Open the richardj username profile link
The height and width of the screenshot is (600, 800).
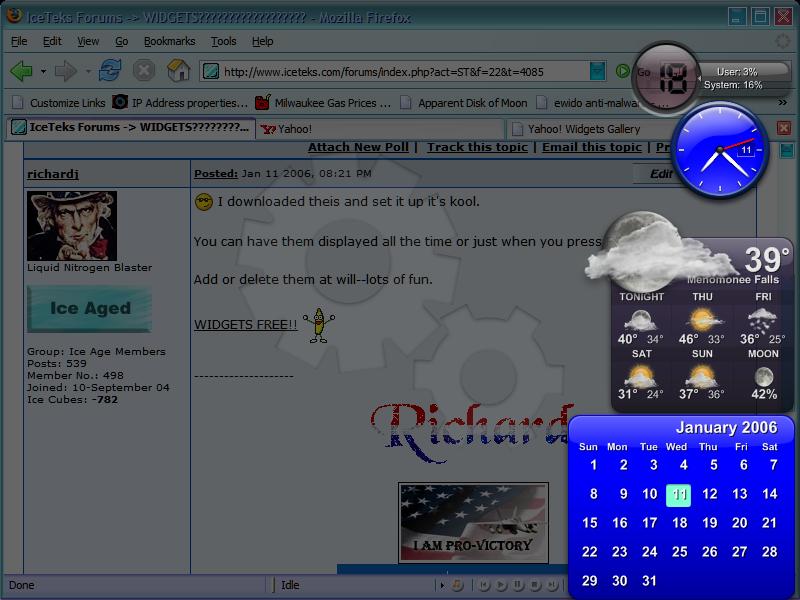53,174
